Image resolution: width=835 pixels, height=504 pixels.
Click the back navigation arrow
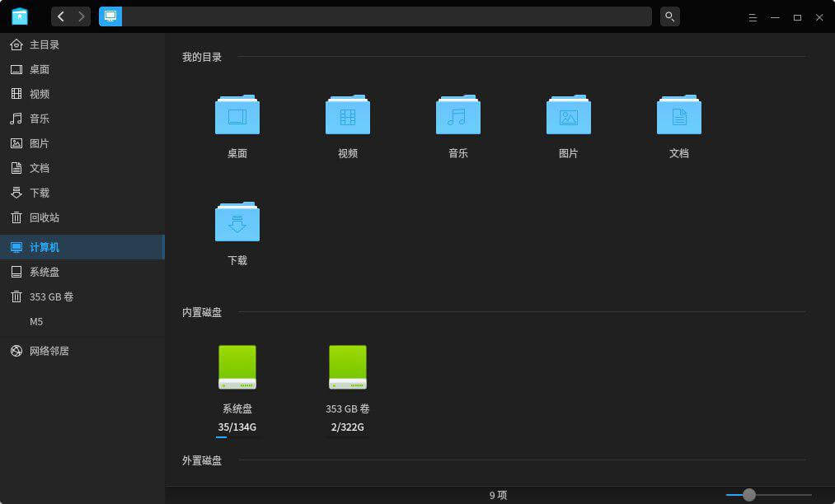tap(61, 16)
